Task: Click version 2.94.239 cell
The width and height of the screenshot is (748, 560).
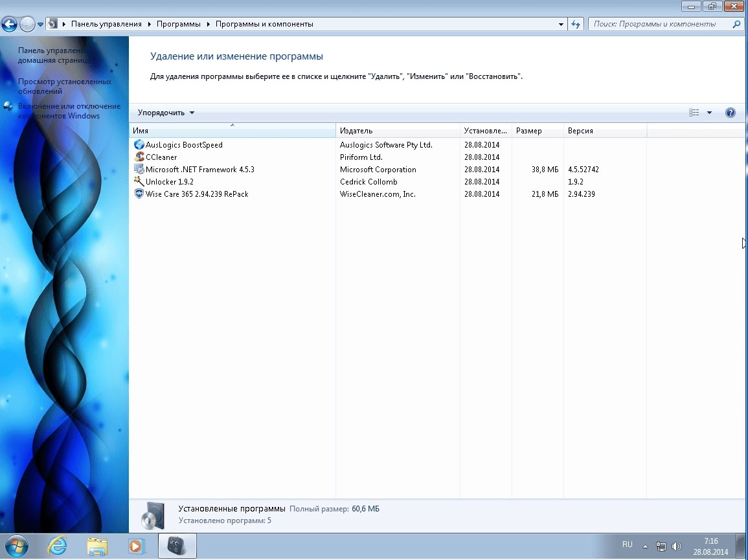Action: [x=582, y=194]
